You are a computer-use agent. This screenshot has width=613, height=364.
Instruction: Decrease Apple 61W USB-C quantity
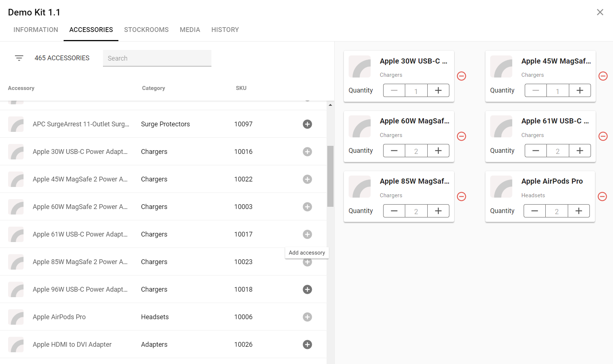coord(536,151)
